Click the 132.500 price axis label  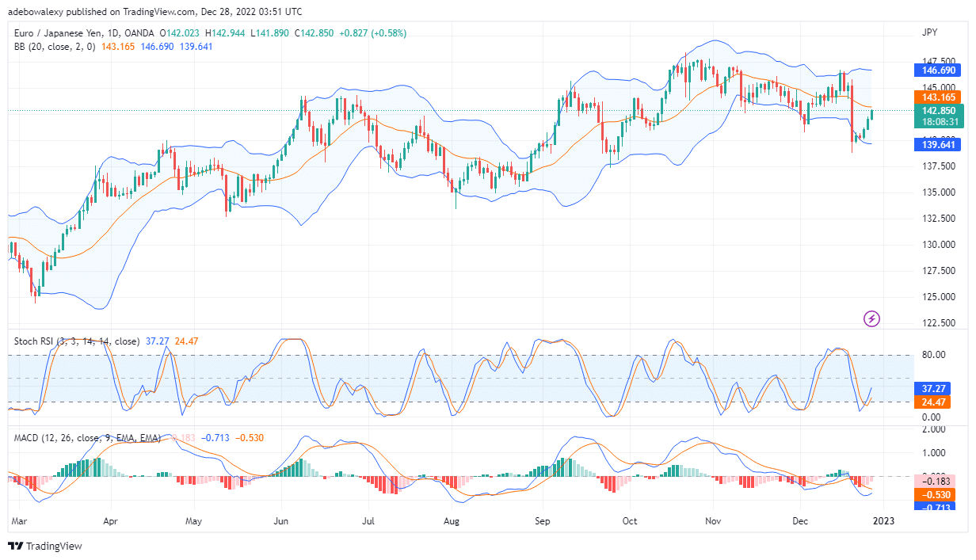(x=940, y=218)
